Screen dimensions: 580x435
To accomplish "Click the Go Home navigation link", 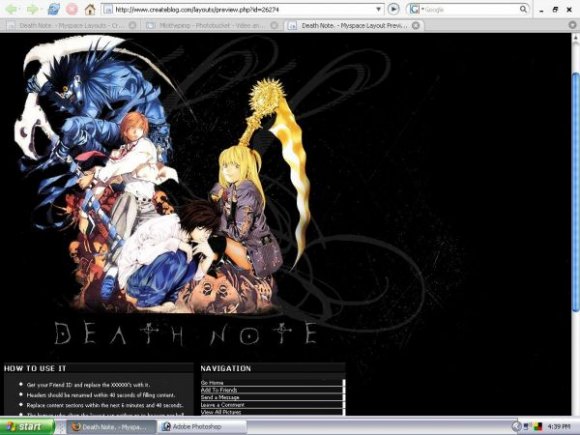I will coord(212,383).
